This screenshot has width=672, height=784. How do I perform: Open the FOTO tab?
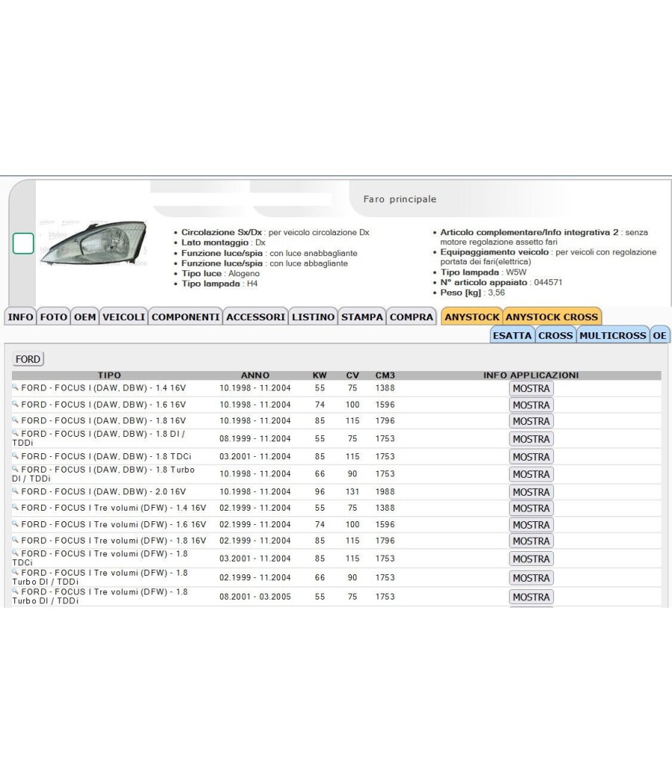point(54,317)
